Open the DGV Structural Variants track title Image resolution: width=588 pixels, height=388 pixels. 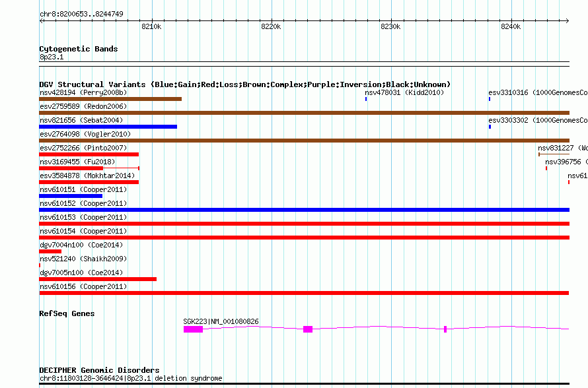pos(245,84)
